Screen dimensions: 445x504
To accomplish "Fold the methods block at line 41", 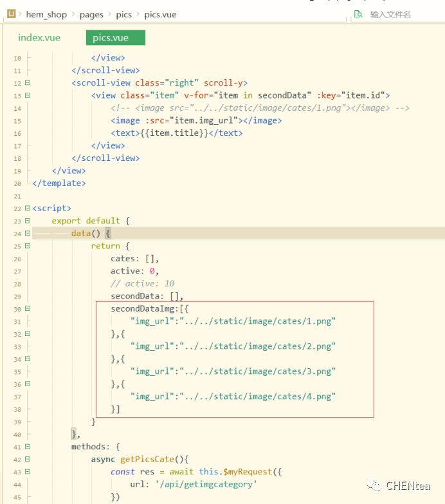I will (x=27, y=447).
